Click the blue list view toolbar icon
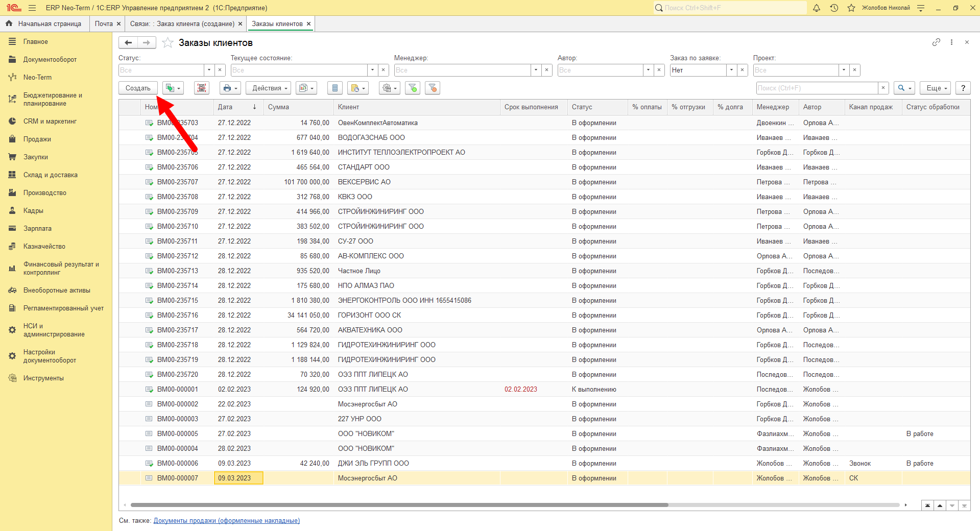The image size is (980, 531). click(335, 88)
